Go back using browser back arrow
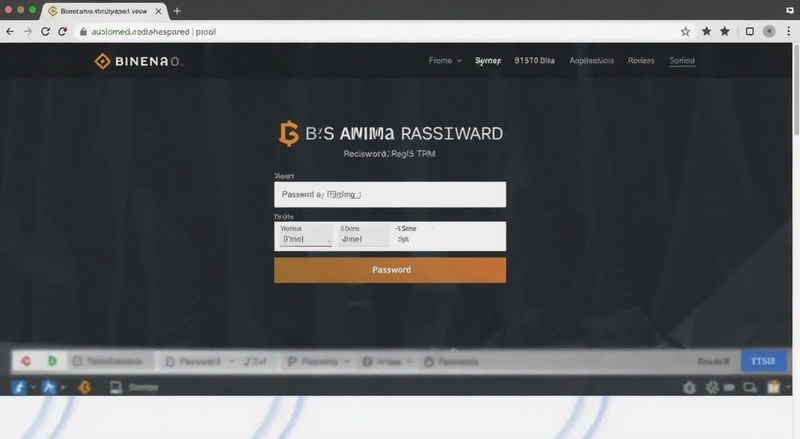 tap(10, 32)
